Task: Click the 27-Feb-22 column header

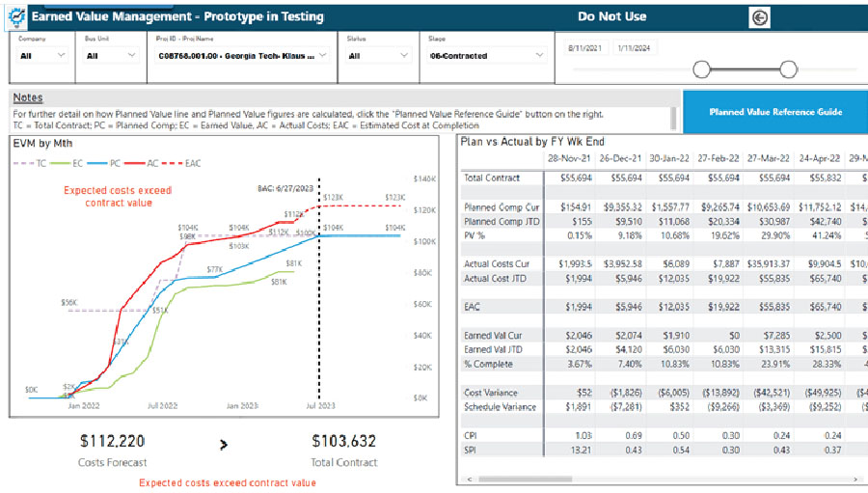Action: click(x=719, y=158)
